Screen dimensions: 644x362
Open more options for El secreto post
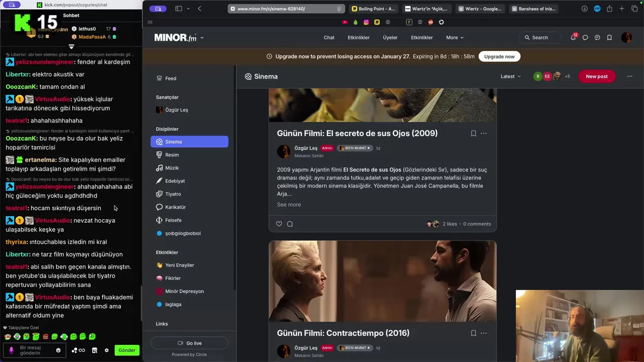point(484,133)
